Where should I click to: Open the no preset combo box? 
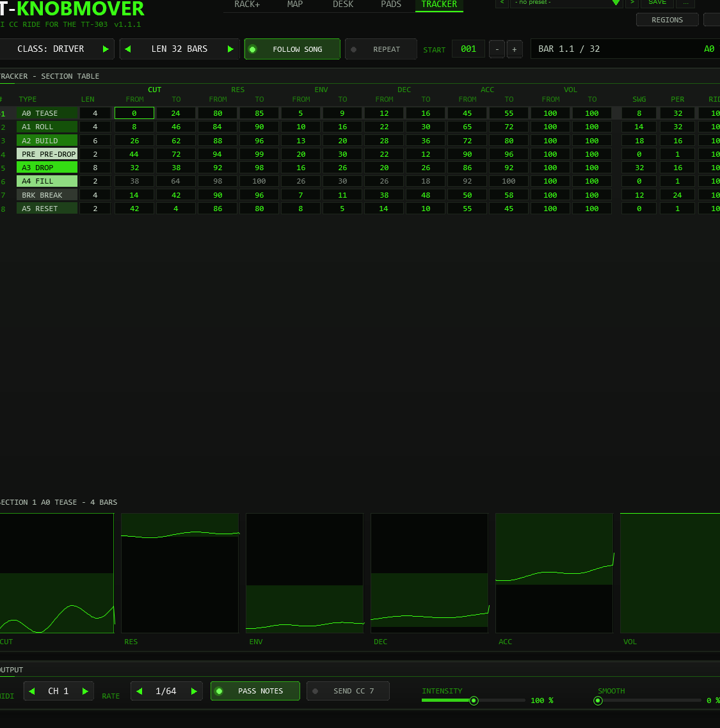(566, 3)
